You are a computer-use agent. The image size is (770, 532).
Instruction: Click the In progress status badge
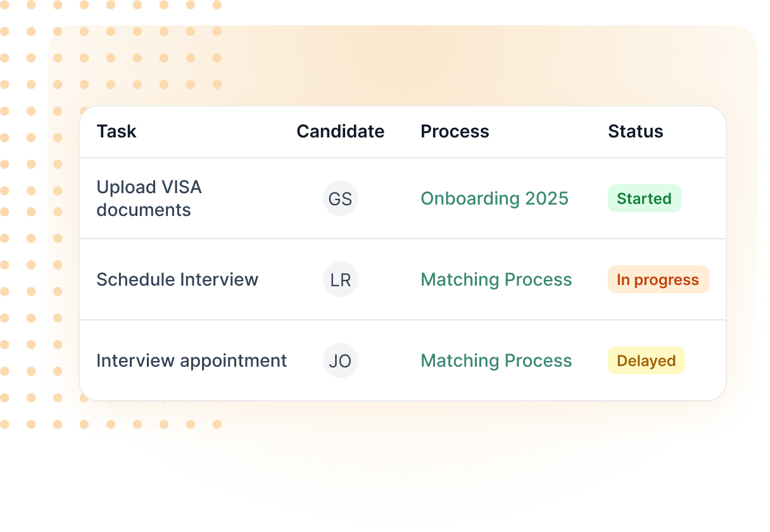[659, 279]
